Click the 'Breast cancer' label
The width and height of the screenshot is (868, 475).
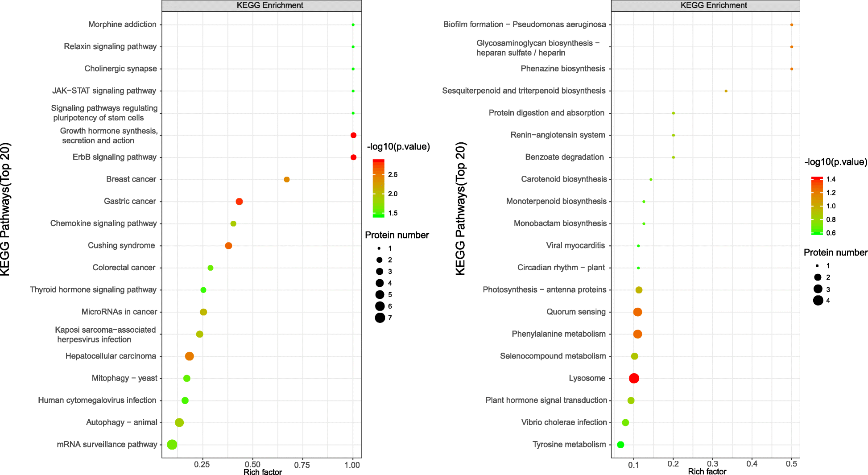coord(131,179)
